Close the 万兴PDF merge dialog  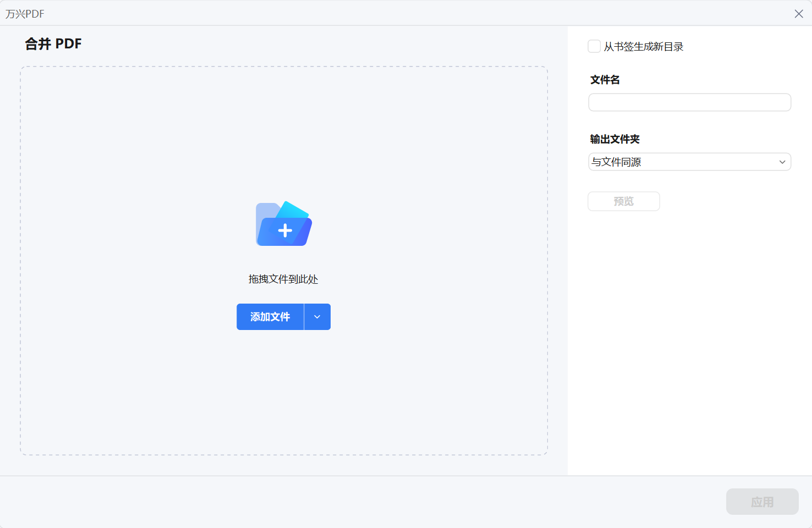pos(798,14)
